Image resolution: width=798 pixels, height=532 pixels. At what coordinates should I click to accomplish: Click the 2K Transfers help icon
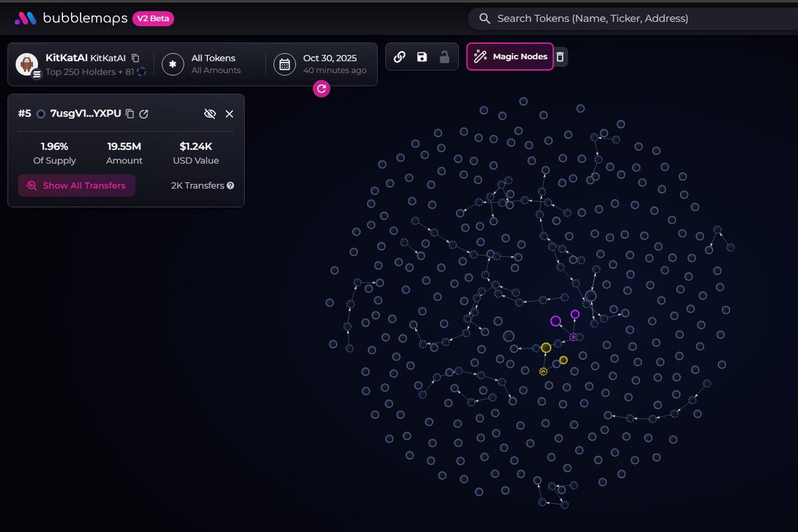230,186
